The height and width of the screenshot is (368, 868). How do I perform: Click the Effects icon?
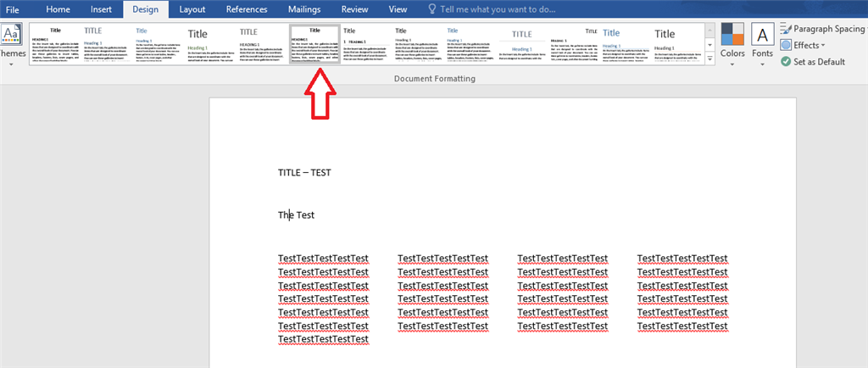point(786,46)
